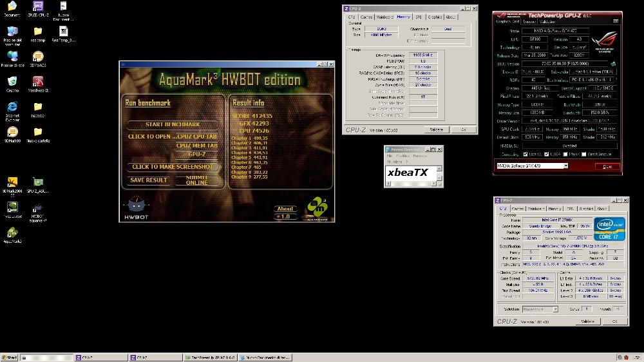Switch to TechPowerUp GPU-Z taskbar item
This screenshot has height=362, width=644.
click(210, 358)
